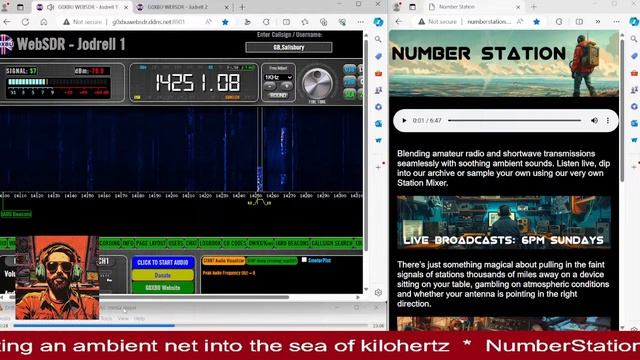The width and height of the screenshot is (640, 360).
Task: Click the WebSDR address bar URL
Action: click(149, 22)
